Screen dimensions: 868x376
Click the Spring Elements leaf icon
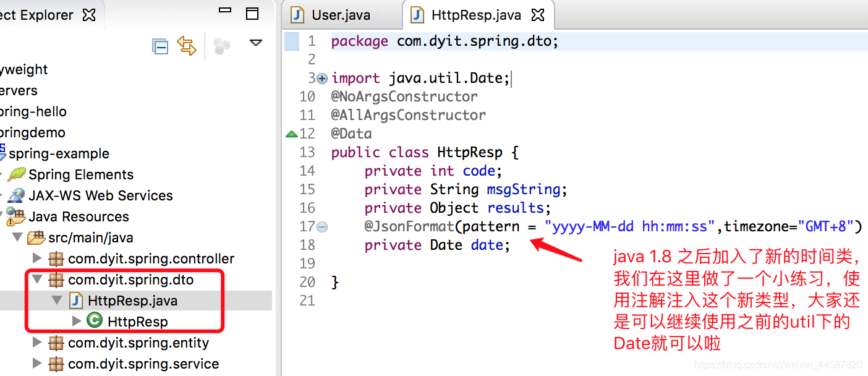tap(17, 174)
